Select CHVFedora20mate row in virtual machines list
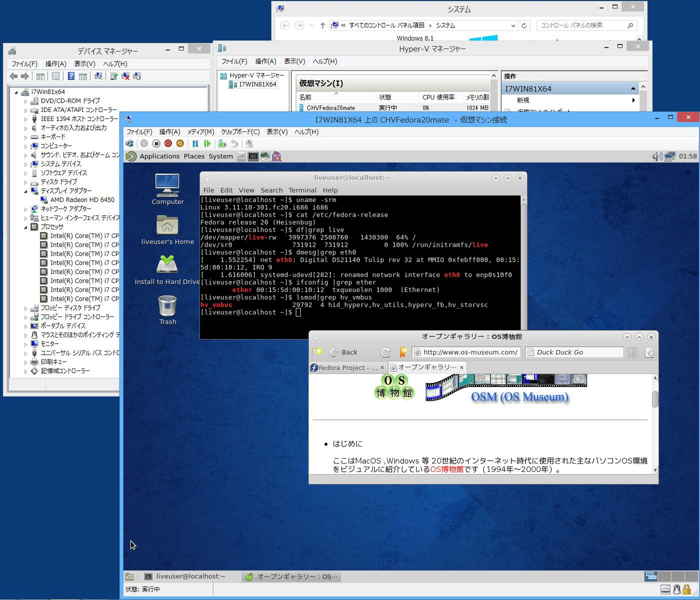700x600 pixels. pyautogui.click(x=394, y=107)
